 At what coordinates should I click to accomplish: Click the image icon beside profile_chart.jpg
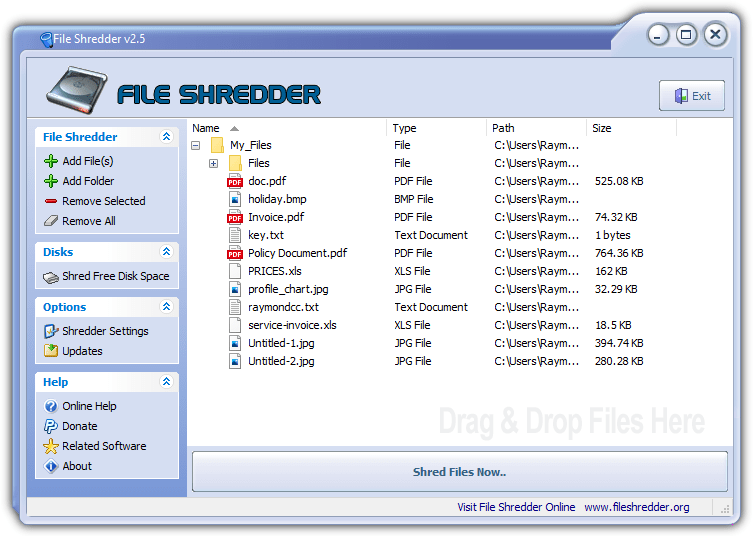pyautogui.click(x=235, y=289)
